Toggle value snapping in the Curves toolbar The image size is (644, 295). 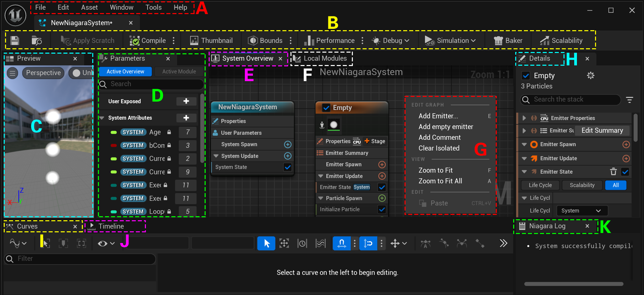tap(368, 243)
